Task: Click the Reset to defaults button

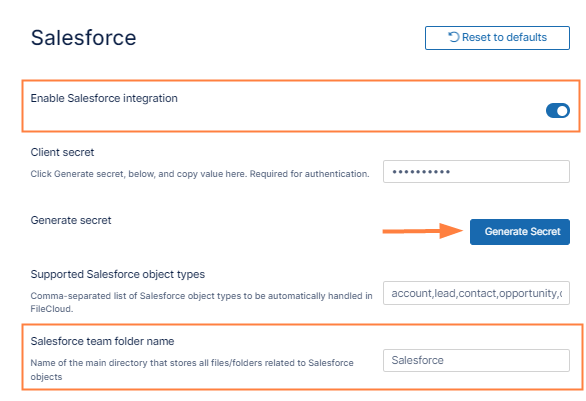Action: tap(497, 38)
